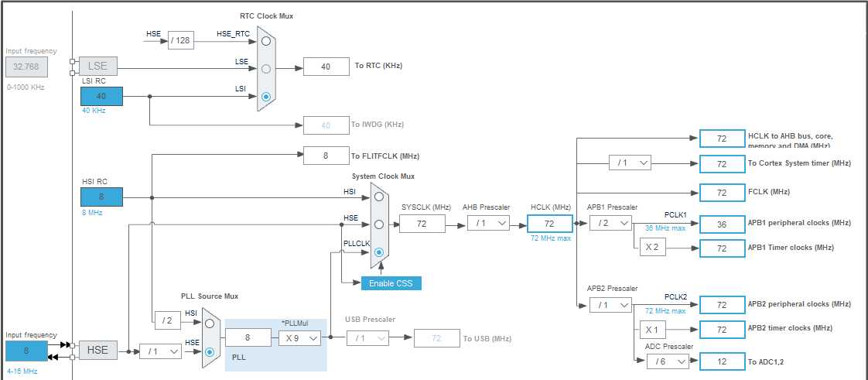
Task: Open the ADC Prescaler dropdown
Action: click(x=668, y=361)
